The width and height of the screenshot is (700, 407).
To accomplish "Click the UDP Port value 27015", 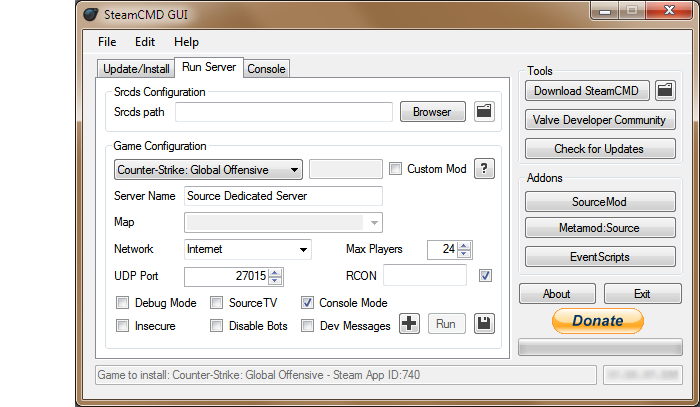I will pos(251,276).
